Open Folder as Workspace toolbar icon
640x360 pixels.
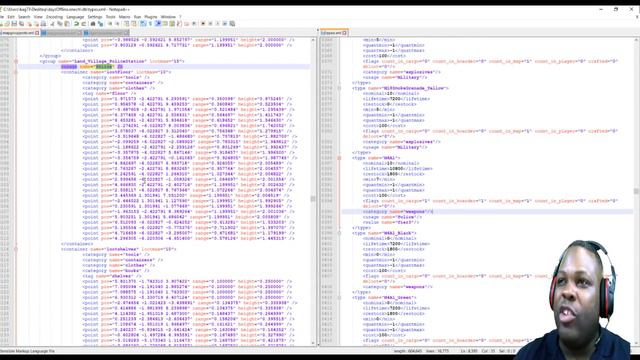point(186,24)
